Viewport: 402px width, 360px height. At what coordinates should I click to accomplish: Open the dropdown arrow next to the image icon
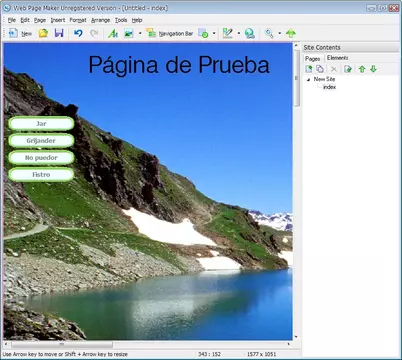point(140,33)
